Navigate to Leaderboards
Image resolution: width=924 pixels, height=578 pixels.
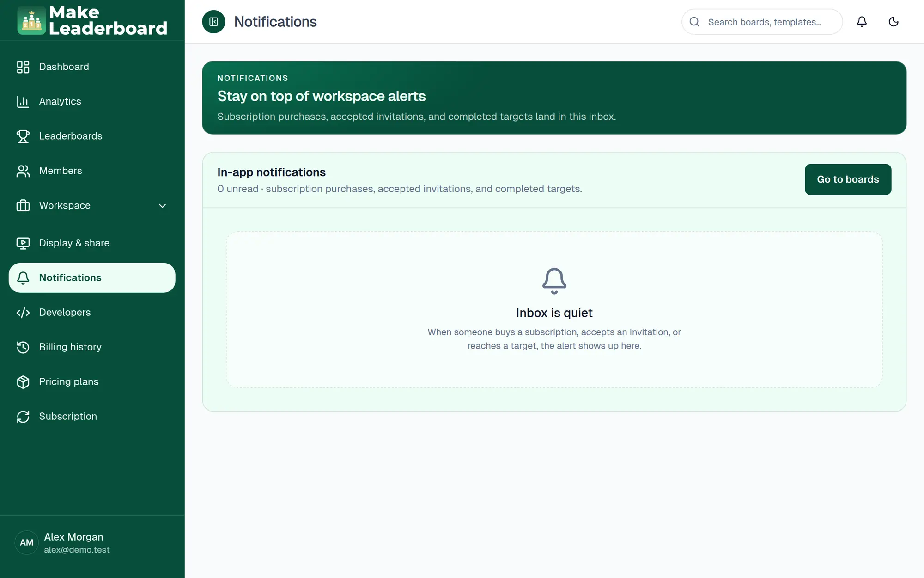(92, 136)
